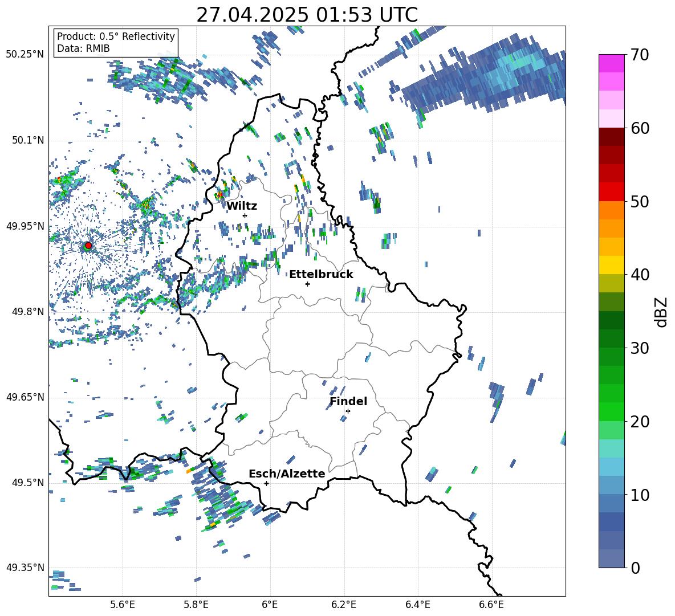Click the 6.6°E longitude label
Viewport: 675px width, 616px height.
coord(491,605)
